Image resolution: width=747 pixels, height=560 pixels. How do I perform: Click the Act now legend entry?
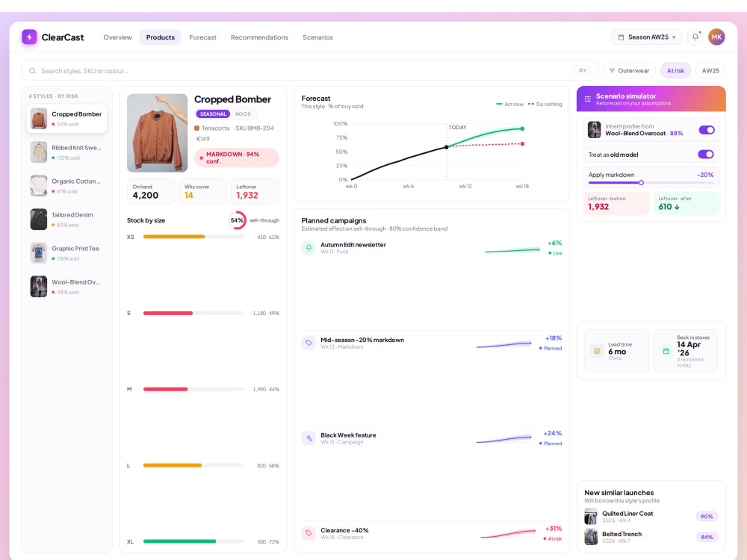point(509,104)
